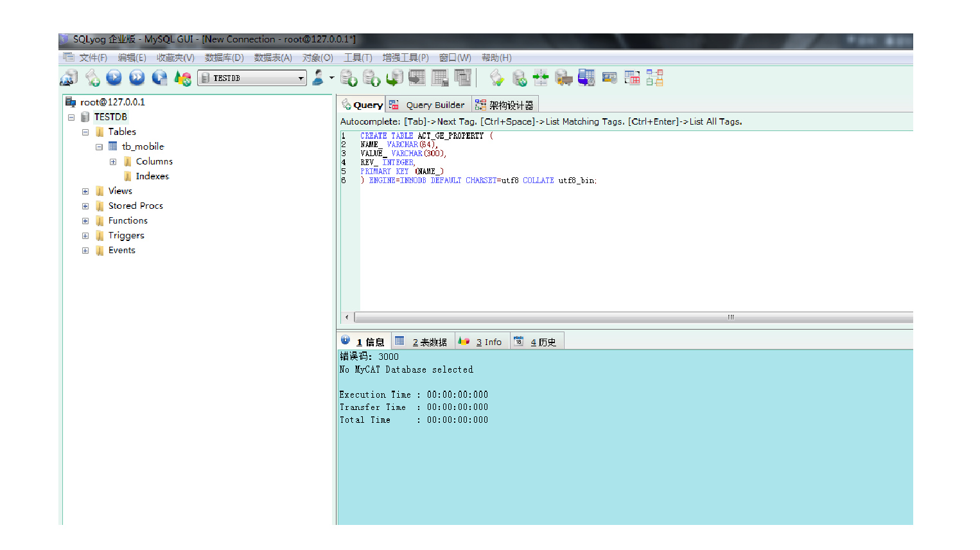Click the double-arrow execute all queries icon

point(137,78)
